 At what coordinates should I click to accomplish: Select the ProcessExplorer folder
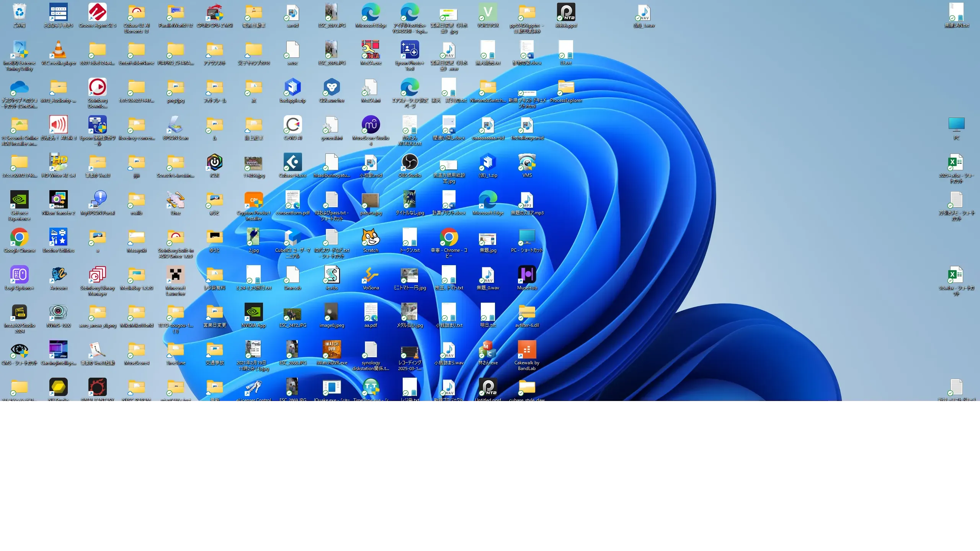(566, 88)
